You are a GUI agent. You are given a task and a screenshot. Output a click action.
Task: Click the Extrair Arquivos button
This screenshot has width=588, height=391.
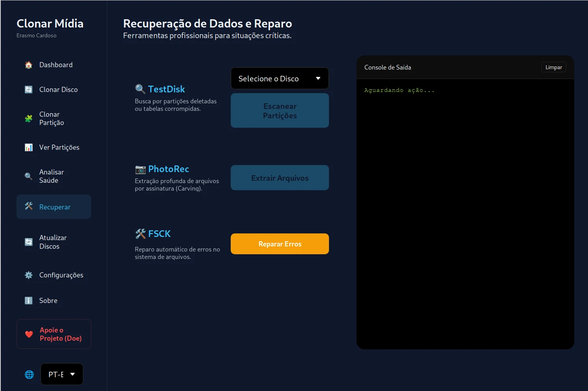click(280, 178)
